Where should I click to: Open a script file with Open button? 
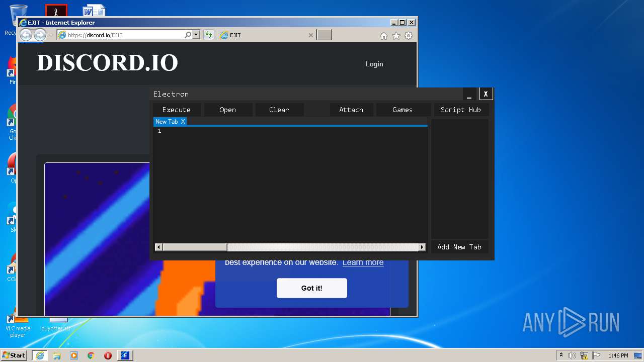[228, 110]
